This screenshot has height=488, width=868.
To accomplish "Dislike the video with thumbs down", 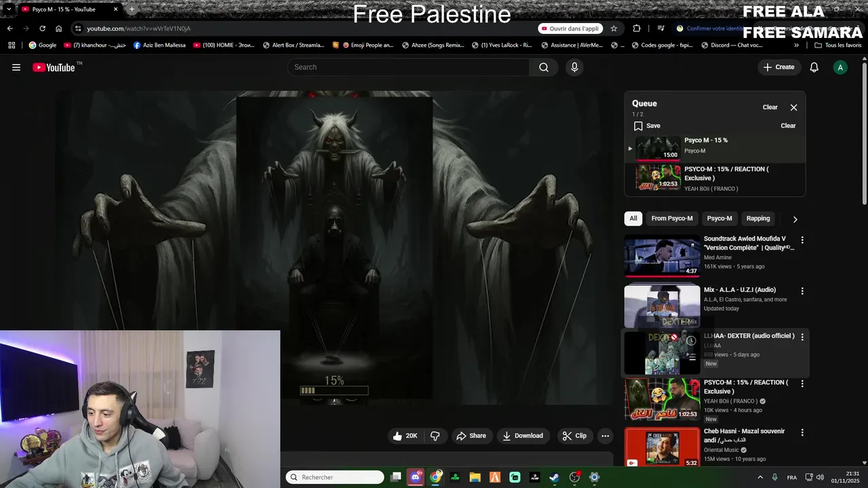I will (x=435, y=436).
